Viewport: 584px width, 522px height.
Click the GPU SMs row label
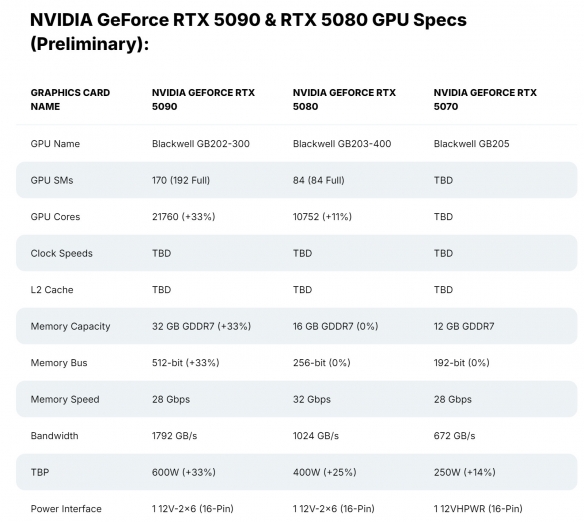coord(52,180)
